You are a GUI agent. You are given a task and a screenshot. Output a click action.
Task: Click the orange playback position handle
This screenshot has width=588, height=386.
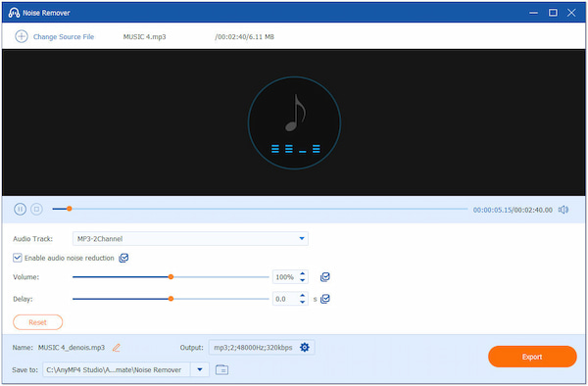[69, 209]
